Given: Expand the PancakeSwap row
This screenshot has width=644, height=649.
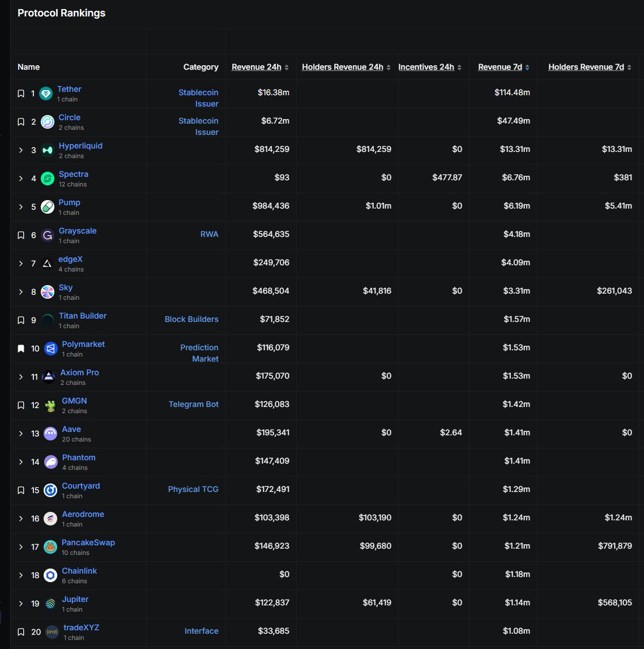Looking at the screenshot, I should coord(21,547).
